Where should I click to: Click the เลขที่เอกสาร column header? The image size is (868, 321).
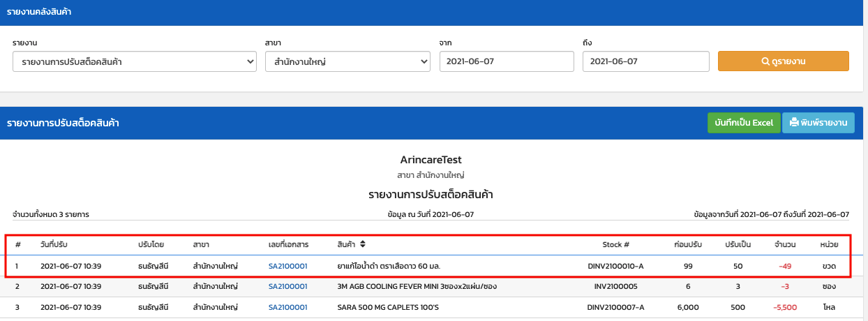pyautogui.click(x=289, y=245)
